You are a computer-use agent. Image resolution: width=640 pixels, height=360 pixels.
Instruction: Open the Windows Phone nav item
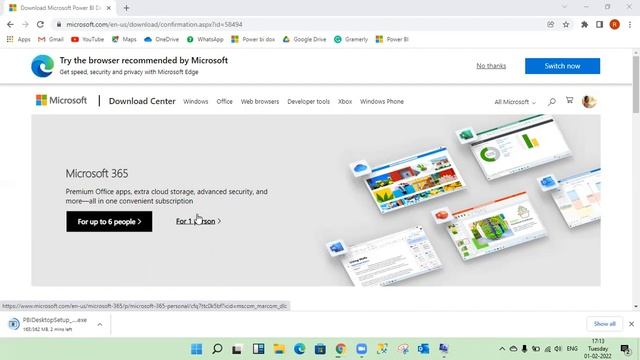[382, 102]
